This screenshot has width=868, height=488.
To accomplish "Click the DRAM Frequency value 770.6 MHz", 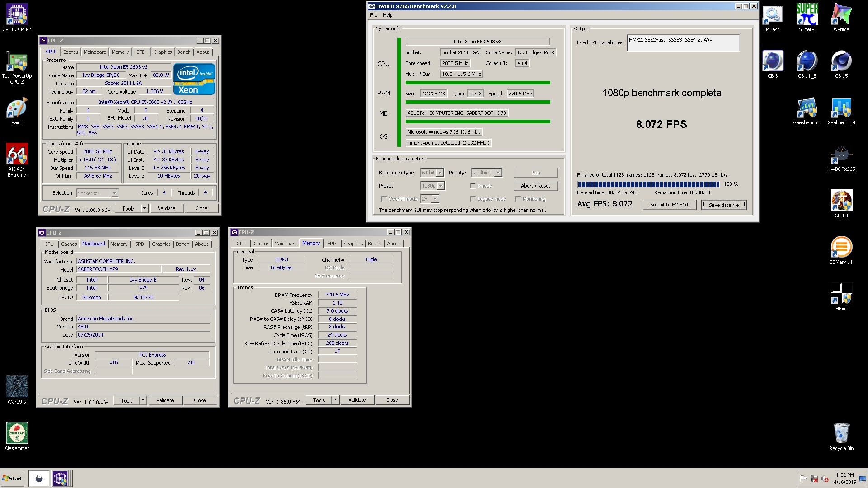I will 337,295.
